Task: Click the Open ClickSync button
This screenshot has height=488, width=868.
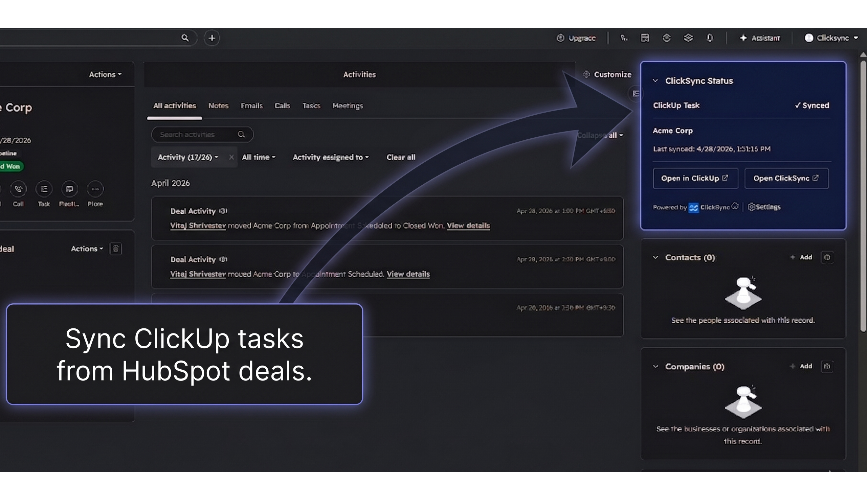Action: (786, 178)
